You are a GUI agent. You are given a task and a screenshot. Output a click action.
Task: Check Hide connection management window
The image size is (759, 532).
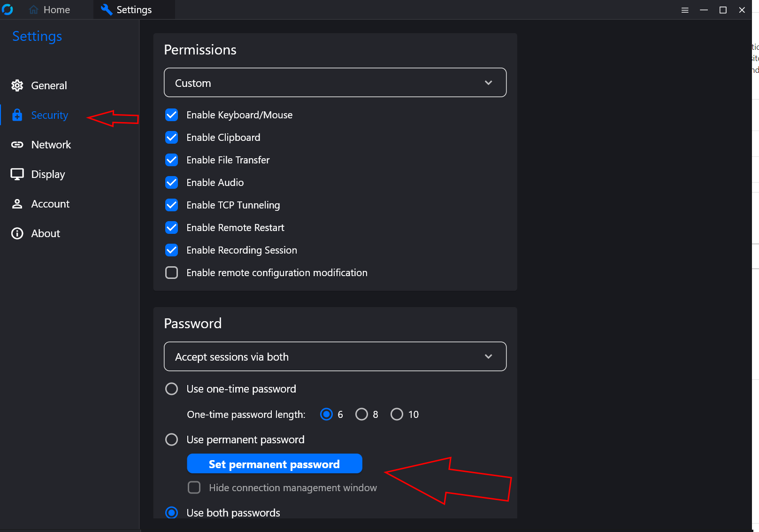(194, 487)
